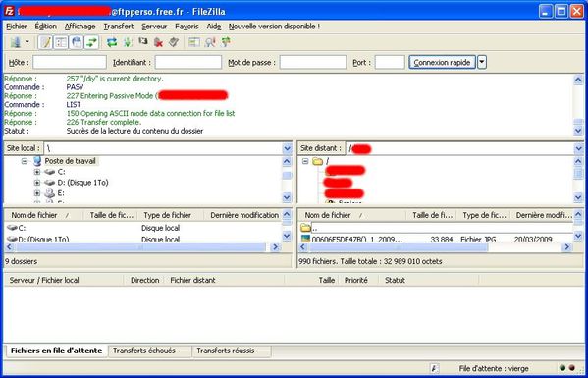This screenshot has height=378, width=588.
Task: Open the Affichage menu
Action: point(80,27)
